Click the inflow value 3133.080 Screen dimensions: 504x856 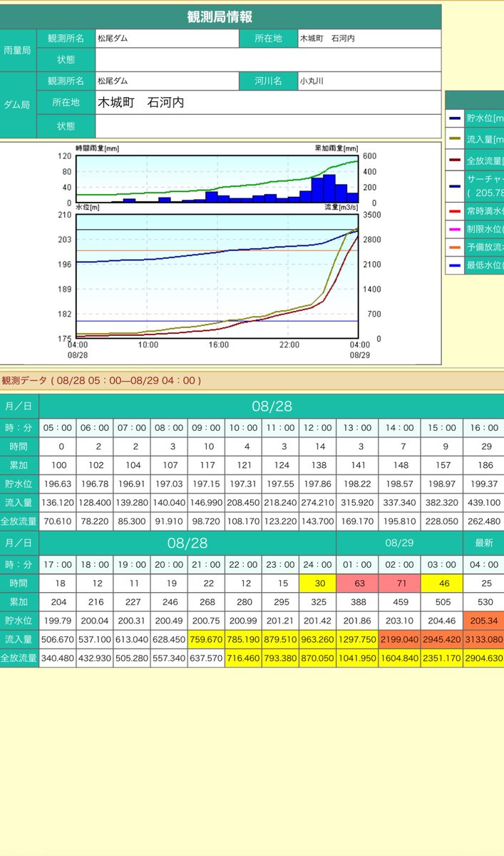point(484,640)
